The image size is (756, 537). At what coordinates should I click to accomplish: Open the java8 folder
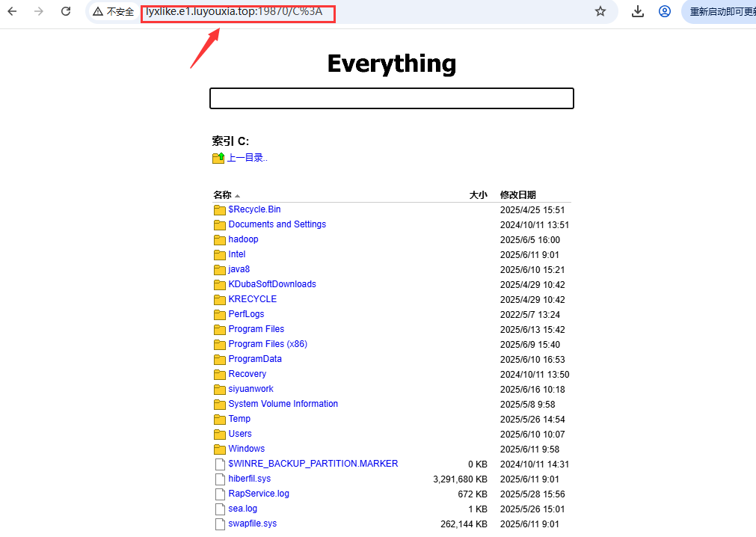(x=239, y=269)
